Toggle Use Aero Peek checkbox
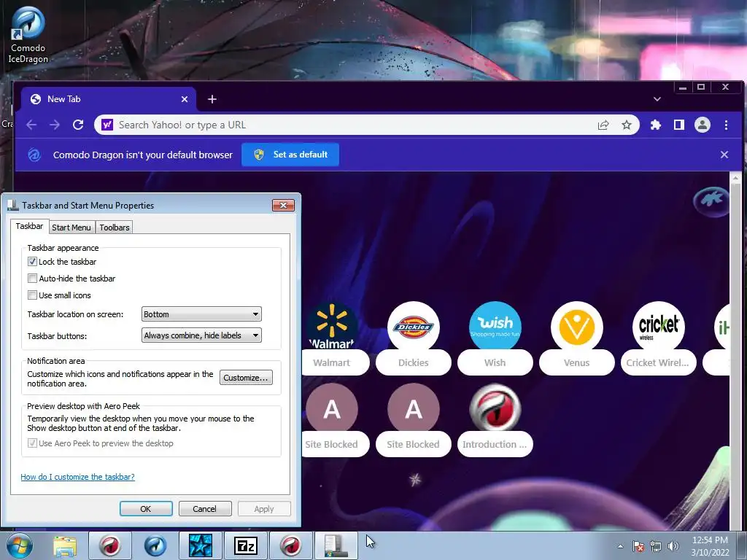 (x=32, y=443)
